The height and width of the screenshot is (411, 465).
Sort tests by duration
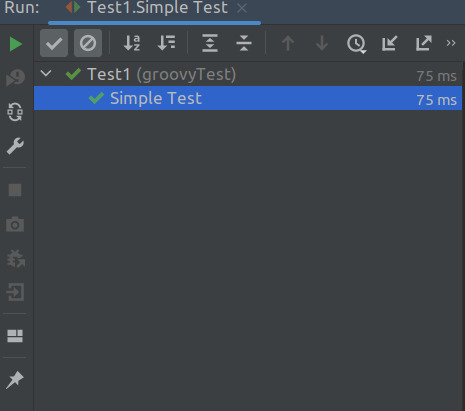pyautogui.click(x=166, y=43)
